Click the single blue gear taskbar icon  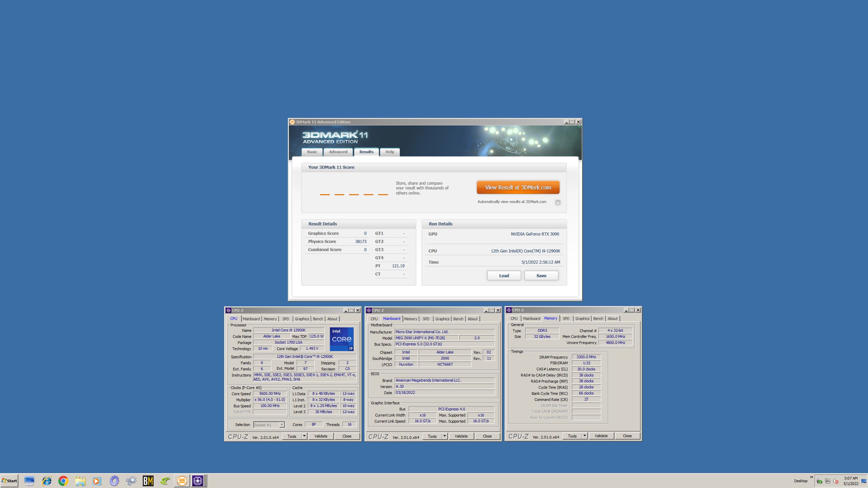pyautogui.click(x=114, y=481)
